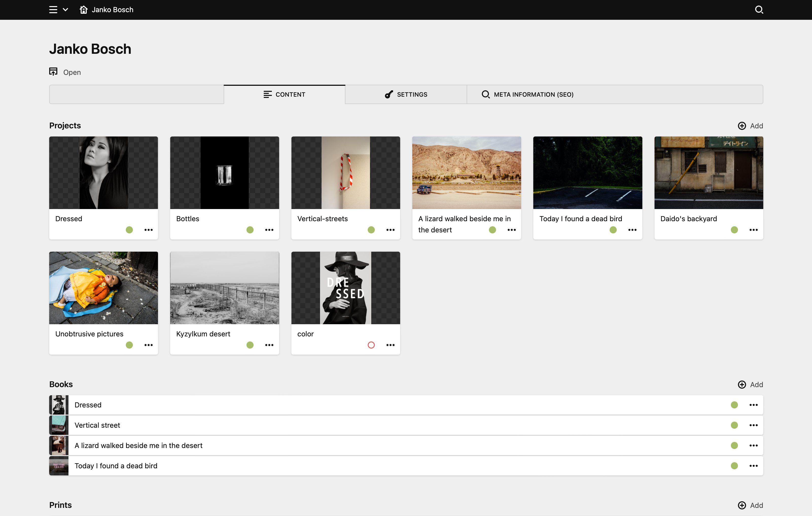
Task: Open the Kyzylkum desert thumbnail
Action: point(225,288)
